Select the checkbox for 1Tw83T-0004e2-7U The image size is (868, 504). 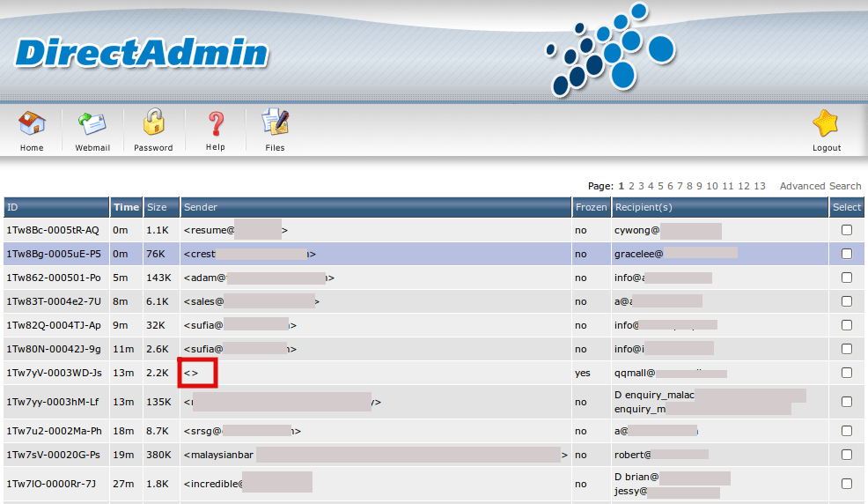click(x=846, y=301)
